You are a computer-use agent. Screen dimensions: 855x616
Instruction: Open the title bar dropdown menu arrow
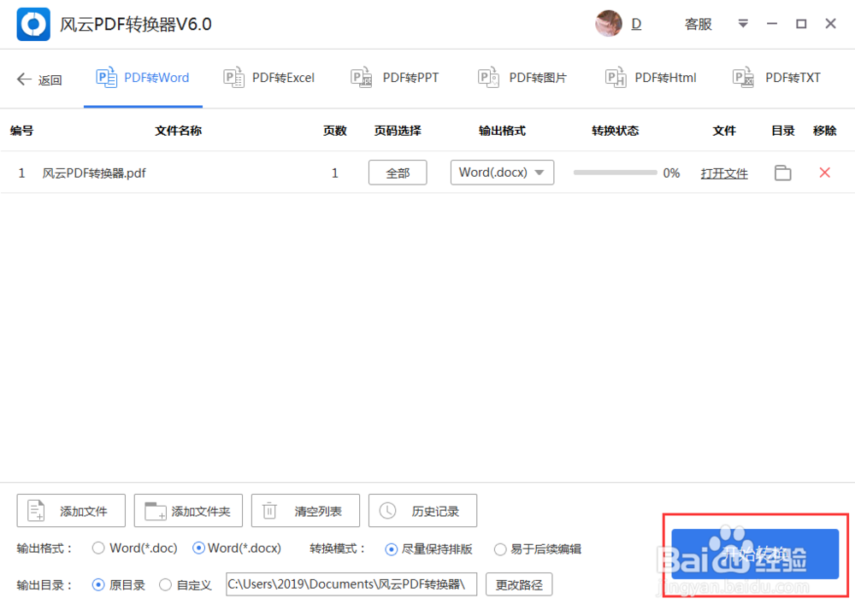tap(743, 23)
